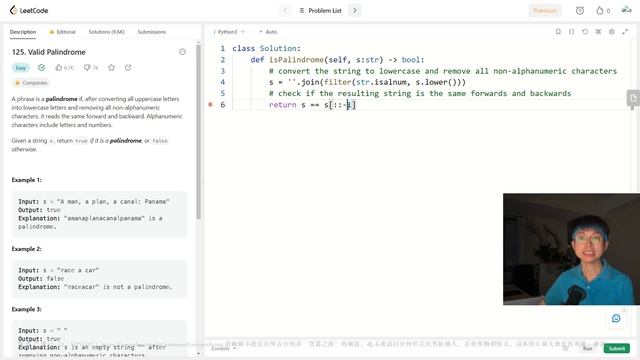
Task: Click the Auto indicator in editor toolbar
Action: [268, 32]
